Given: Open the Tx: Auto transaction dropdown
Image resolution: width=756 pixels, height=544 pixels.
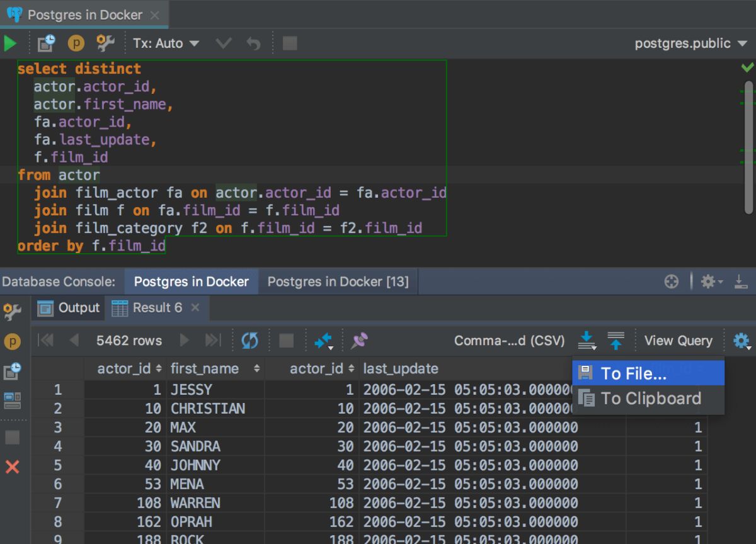Looking at the screenshot, I should pyautogui.click(x=166, y=43).
